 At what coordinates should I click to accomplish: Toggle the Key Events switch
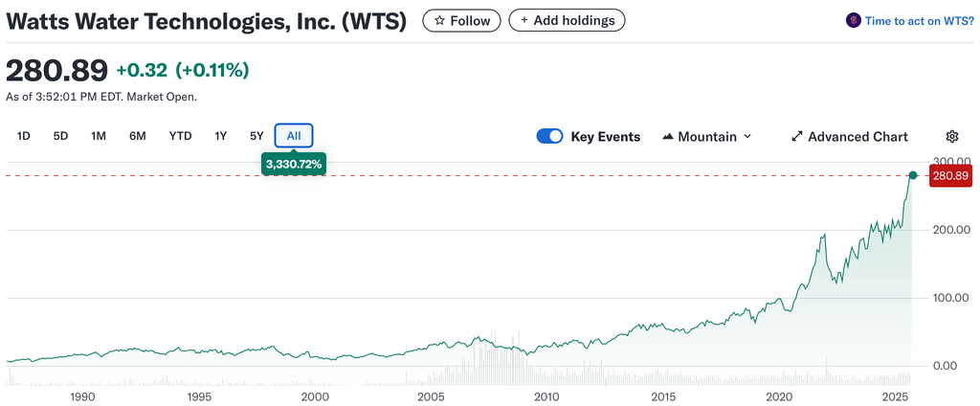(x=549, y=136)
